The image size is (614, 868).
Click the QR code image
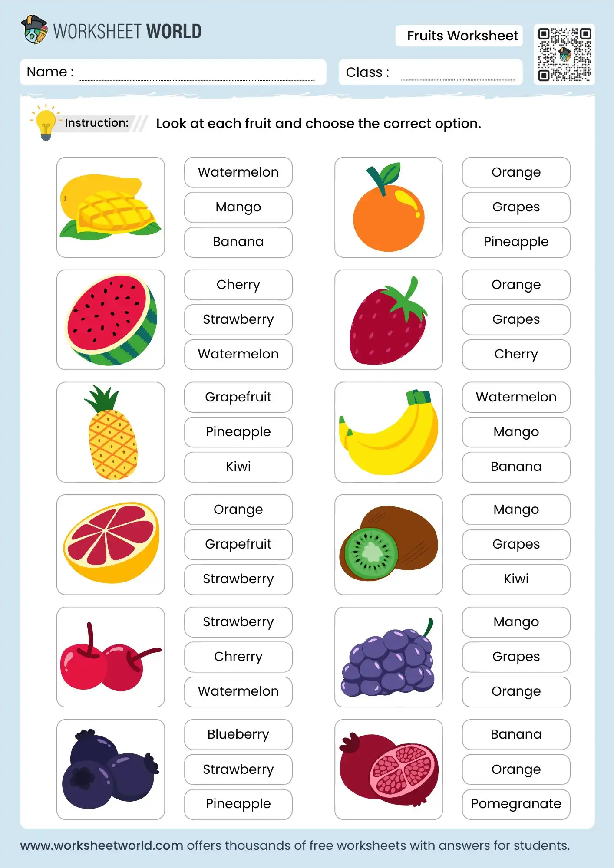click(564, 55)
